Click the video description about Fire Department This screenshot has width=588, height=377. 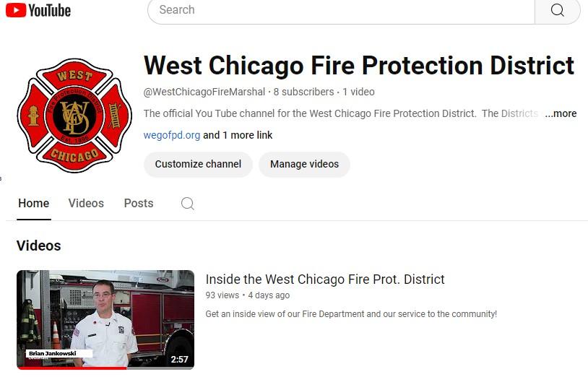[x=351, y=314]
